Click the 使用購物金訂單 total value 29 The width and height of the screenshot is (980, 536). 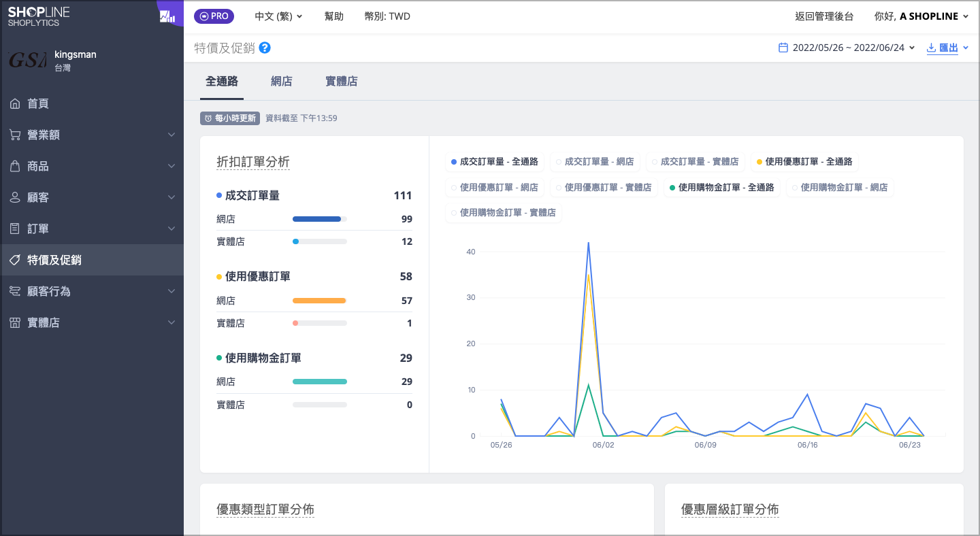[x=406, y=358]
